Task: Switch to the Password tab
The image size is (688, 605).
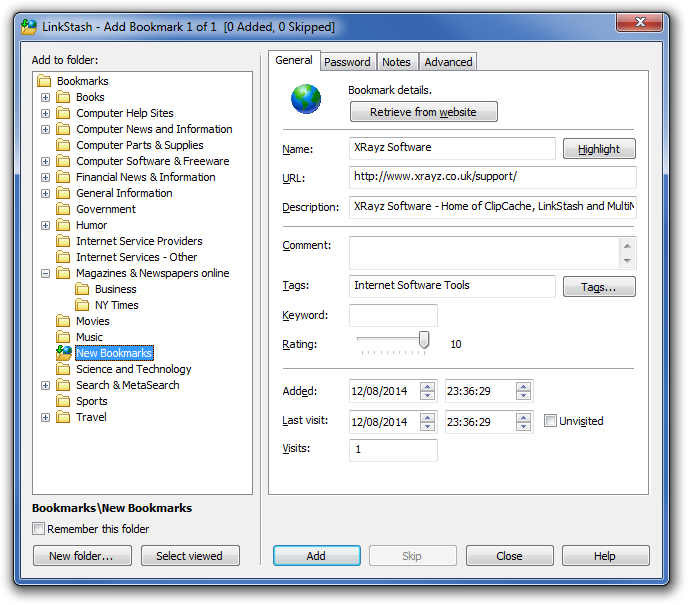Action: click(x=348, y=62)
